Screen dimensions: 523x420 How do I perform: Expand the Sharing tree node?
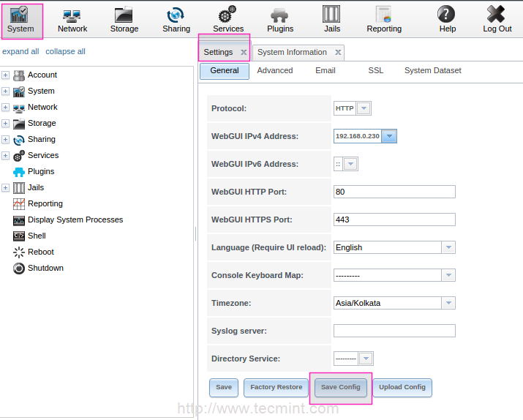(x=5, y=139)
